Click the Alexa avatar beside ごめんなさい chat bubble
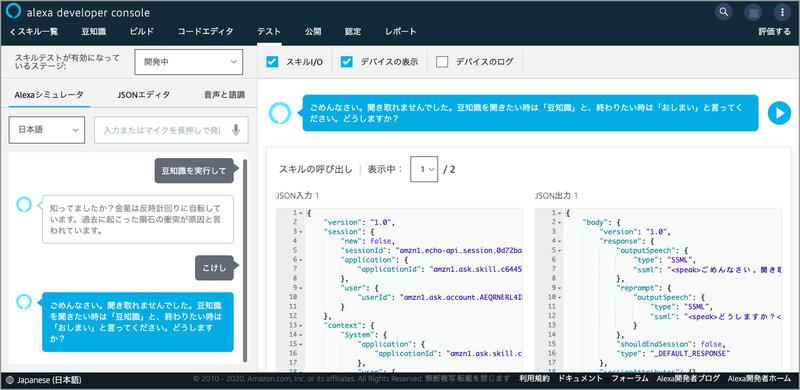The width and height of the screenshot is (800, 390). pyautogui.click(x=24, y=301)
